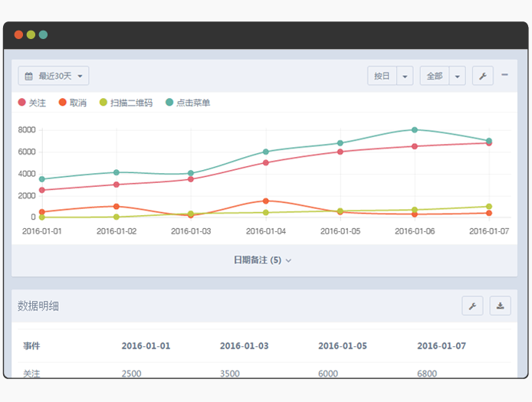The image size is (532, 402).
Task: Expand the 日期备注 (5) section
Action: [x=262, y=260]
